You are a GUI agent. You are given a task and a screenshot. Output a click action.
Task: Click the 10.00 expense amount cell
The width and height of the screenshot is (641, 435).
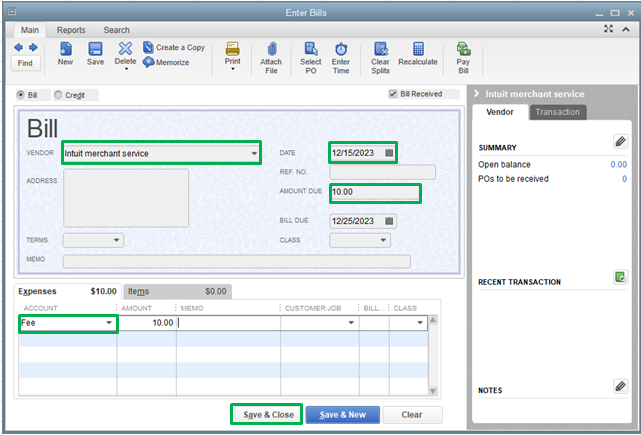pyautogui.click(x=147, y=323)
